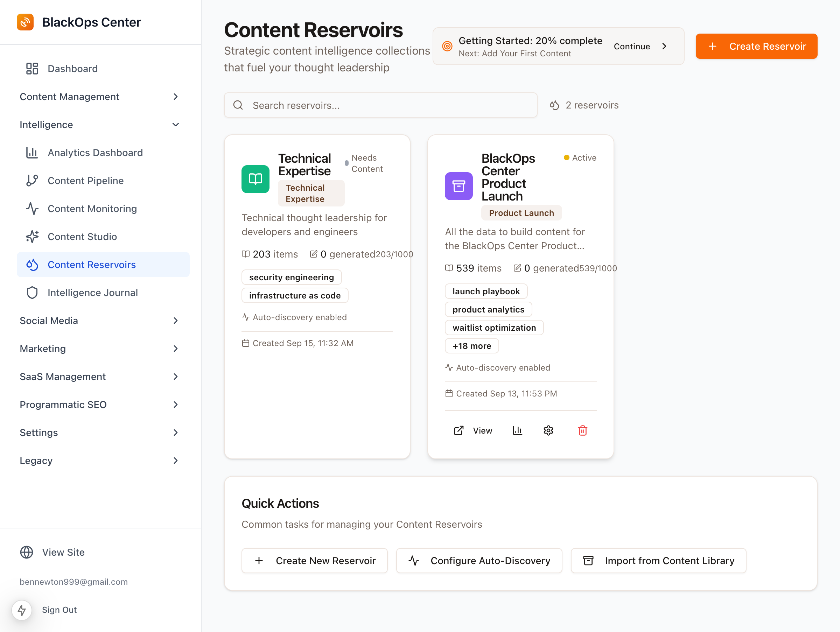
Task: Click the globe View Site icon
Action: [27, 552]
